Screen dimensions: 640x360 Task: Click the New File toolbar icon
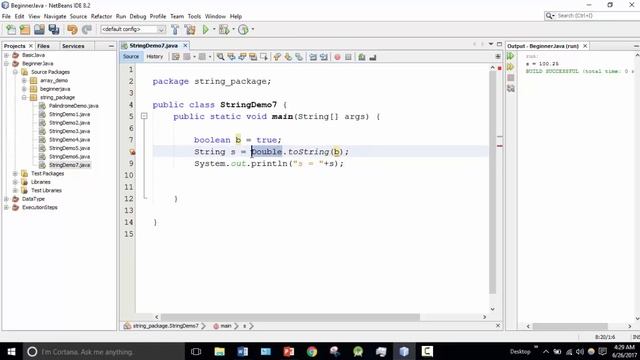tap(11, 29)
